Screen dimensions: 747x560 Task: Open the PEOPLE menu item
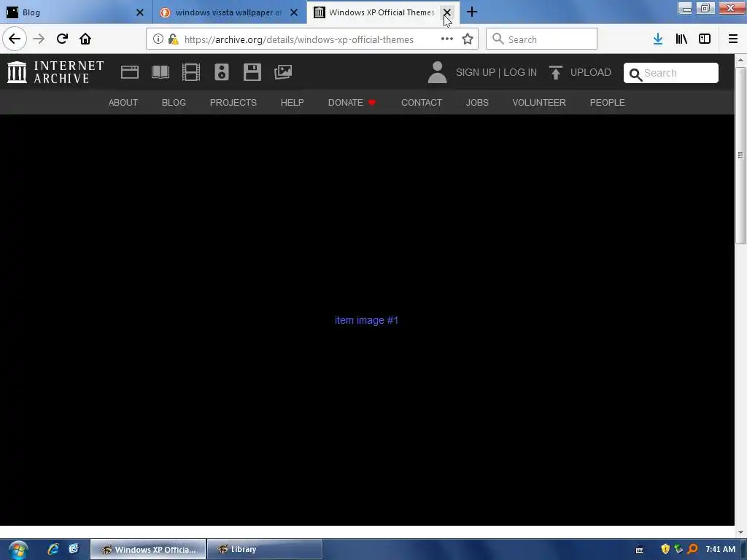[x=608, y=102]
